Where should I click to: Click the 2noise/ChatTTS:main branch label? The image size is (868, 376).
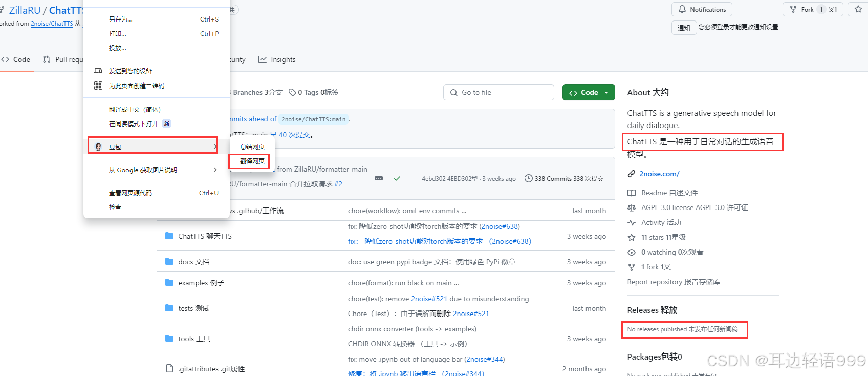(313, 119)
